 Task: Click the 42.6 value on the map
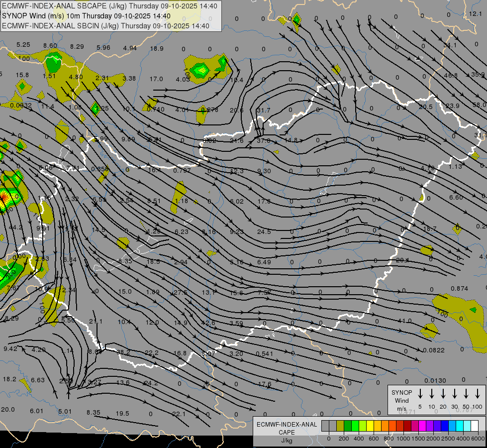click(208, 323)
